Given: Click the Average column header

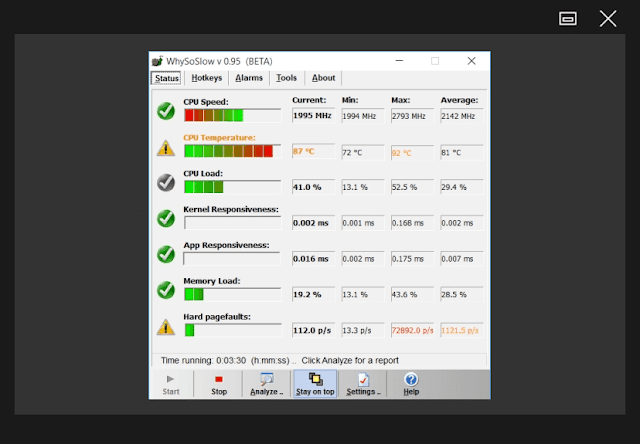Looking at the screenshot, I should click(x=459, y=100).
